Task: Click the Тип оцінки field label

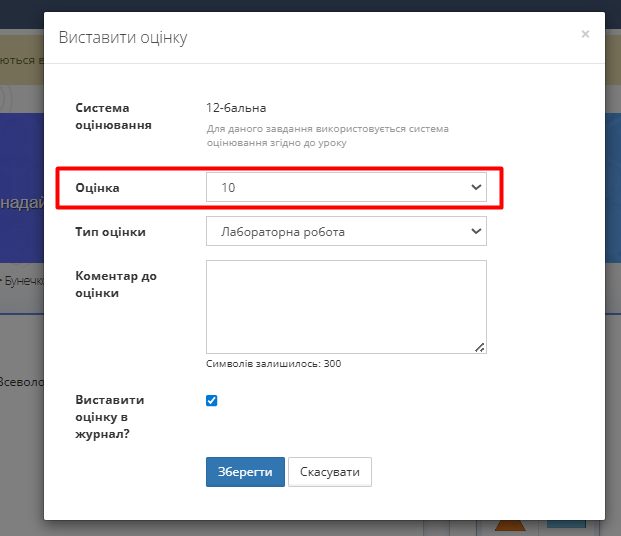Action: [x=111, y=231]
